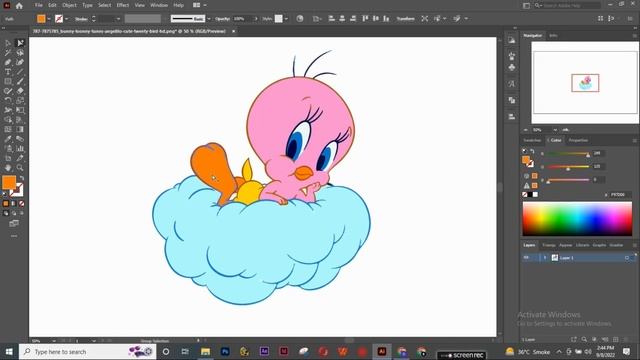
Task: Click vertical align bottom icon
Action: coord(386,19)
